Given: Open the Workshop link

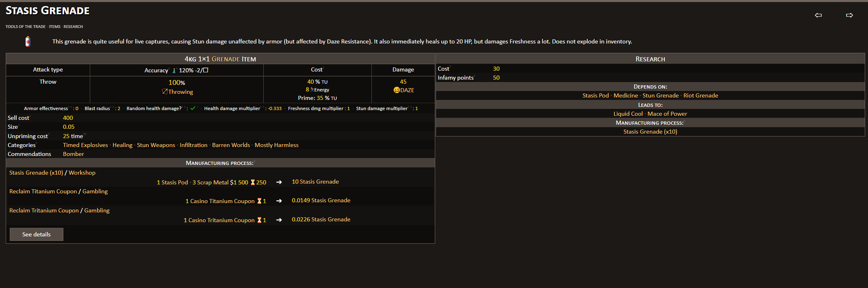Looking at the screenshot, I should tap(82, 173).
